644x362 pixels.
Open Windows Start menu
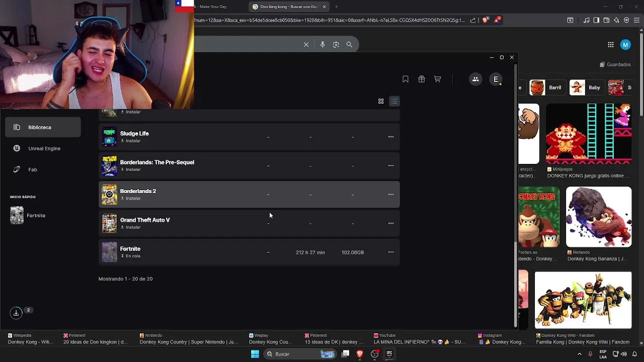[255, 354]
